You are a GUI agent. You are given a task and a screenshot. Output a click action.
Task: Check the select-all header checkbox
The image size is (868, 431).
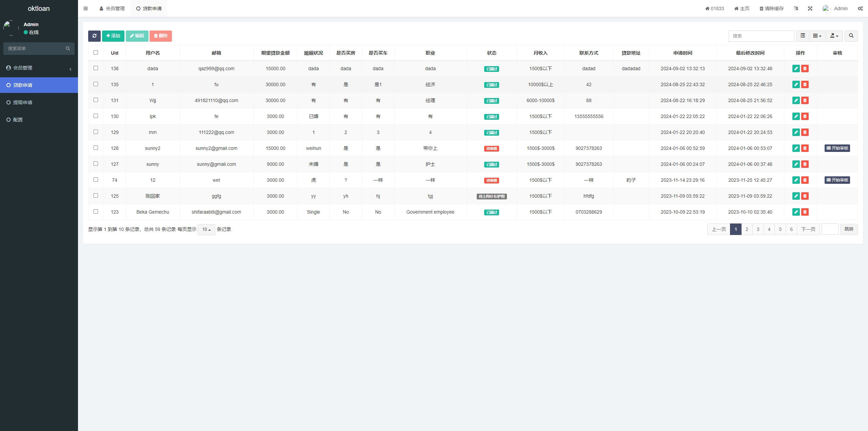coord(96,53)
